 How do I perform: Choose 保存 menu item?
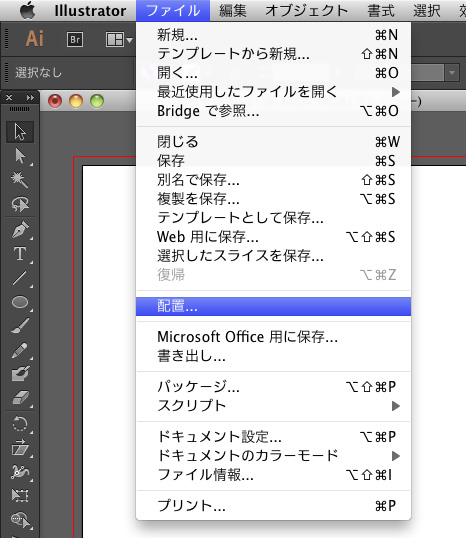[x=273, y=161]
